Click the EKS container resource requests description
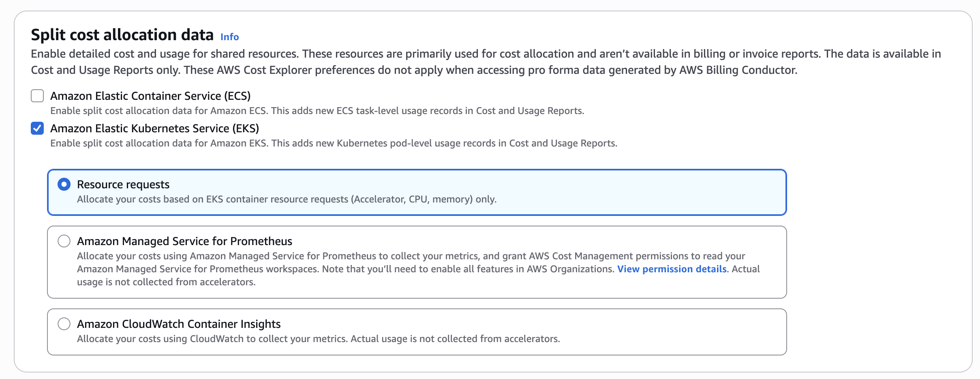 point(287,199)
